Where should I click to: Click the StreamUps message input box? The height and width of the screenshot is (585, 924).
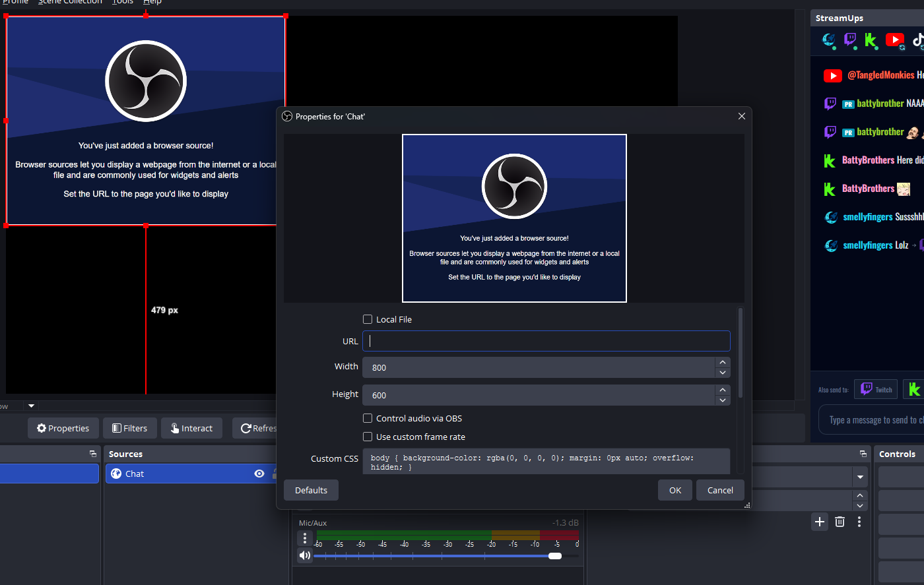[x=872, y=420]
